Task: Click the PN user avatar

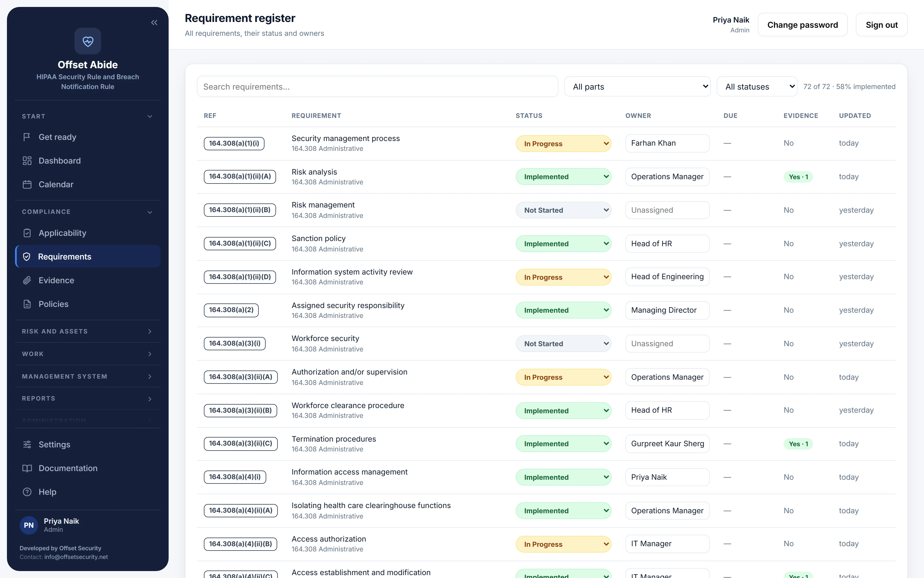Action: tap(29, 525)
